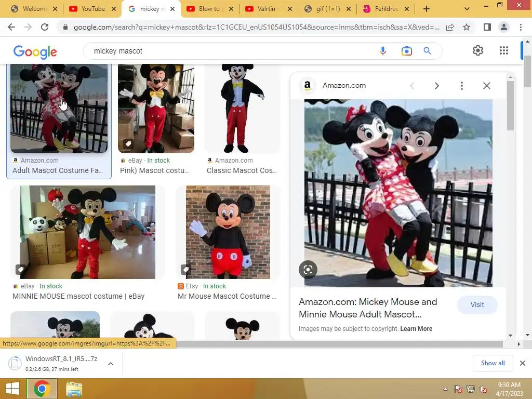Click the taskbar clock showing 9:30 AM

[509, 389]
